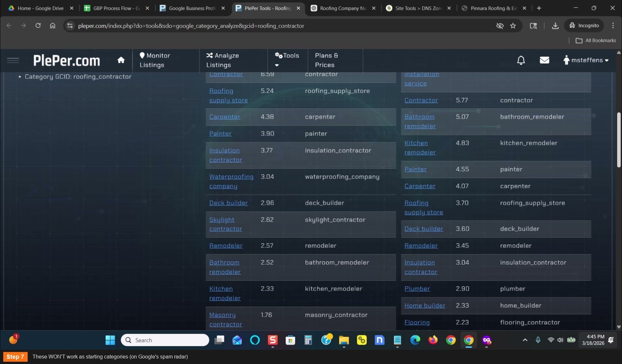Open the Windows Start menu

tap(110, 340)
